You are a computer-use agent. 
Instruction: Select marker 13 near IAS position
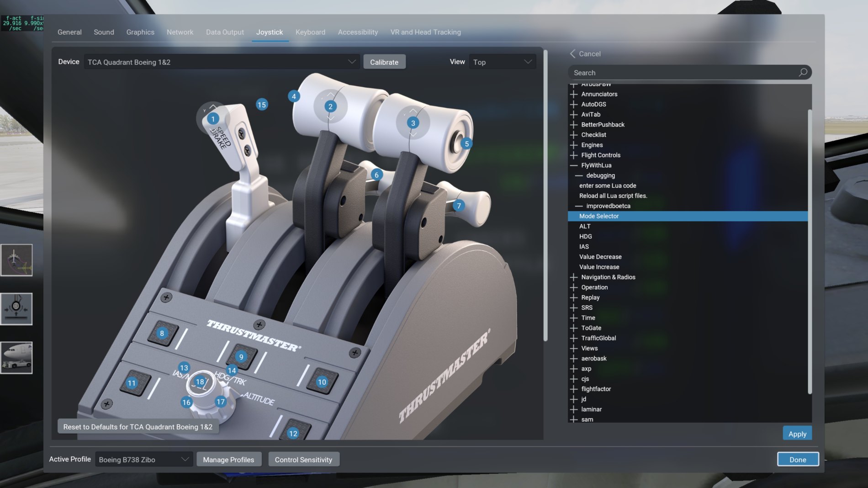point(184,367)
